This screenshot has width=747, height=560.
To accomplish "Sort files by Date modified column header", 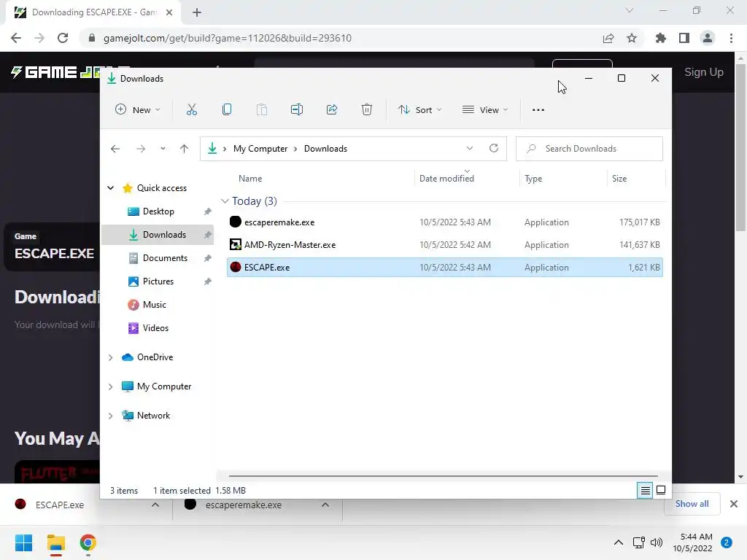I will pos(446,179).
